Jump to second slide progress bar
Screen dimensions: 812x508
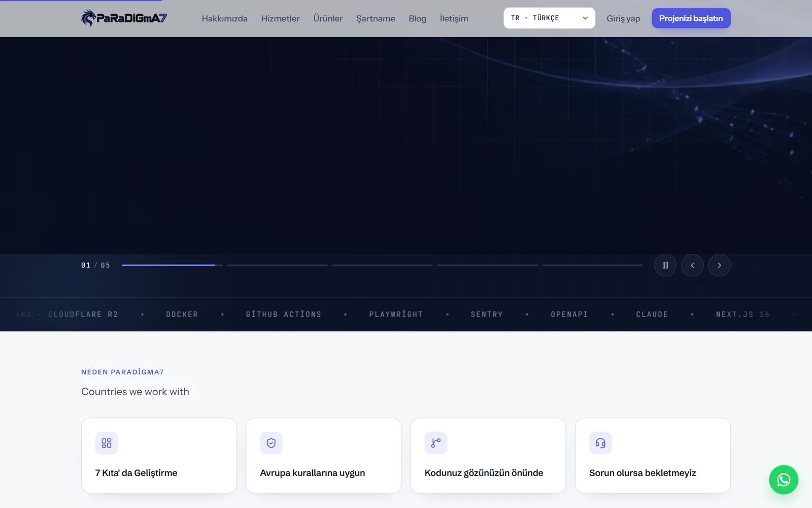tap(277, 265)
